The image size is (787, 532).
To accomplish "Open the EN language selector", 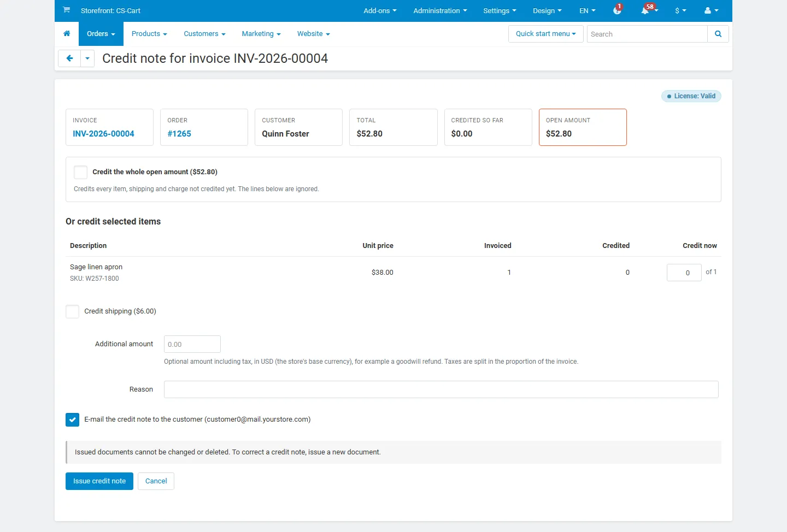I will pyautogui.click(x=588, y=11).
